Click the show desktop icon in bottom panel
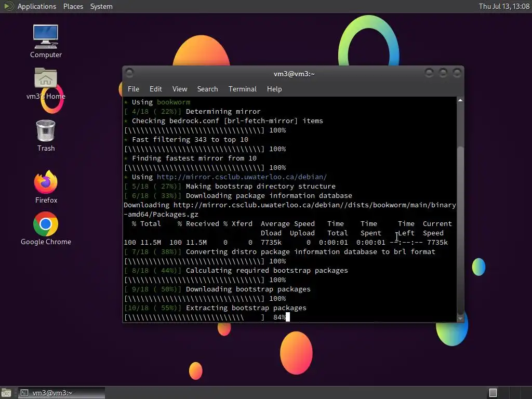The height and width of the screenshot is (399, 532). (x=6, y=393)
